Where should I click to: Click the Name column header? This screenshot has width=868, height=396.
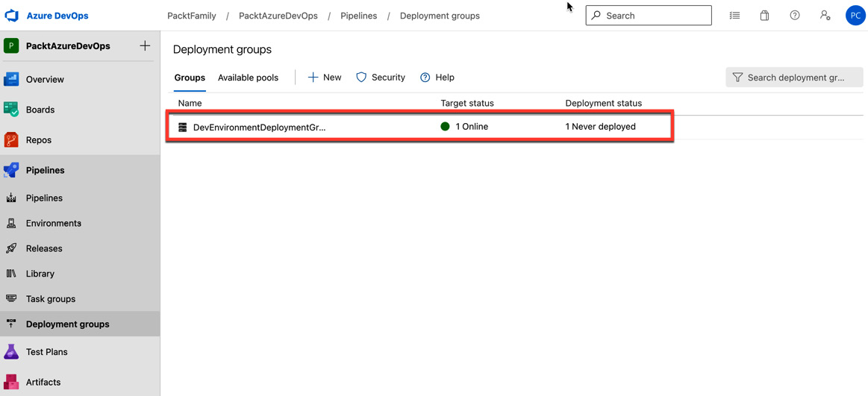tap(190, 103)
